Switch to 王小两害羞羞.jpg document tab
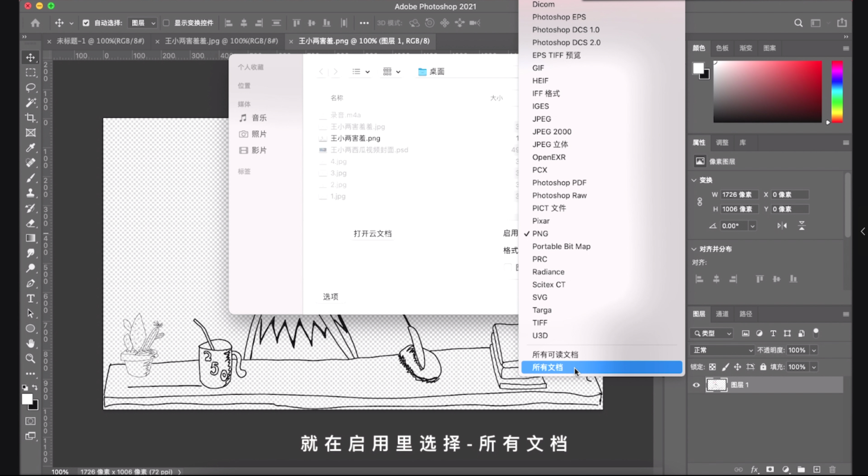Screen dimensions: 868x476 click(x=221, y=41)
